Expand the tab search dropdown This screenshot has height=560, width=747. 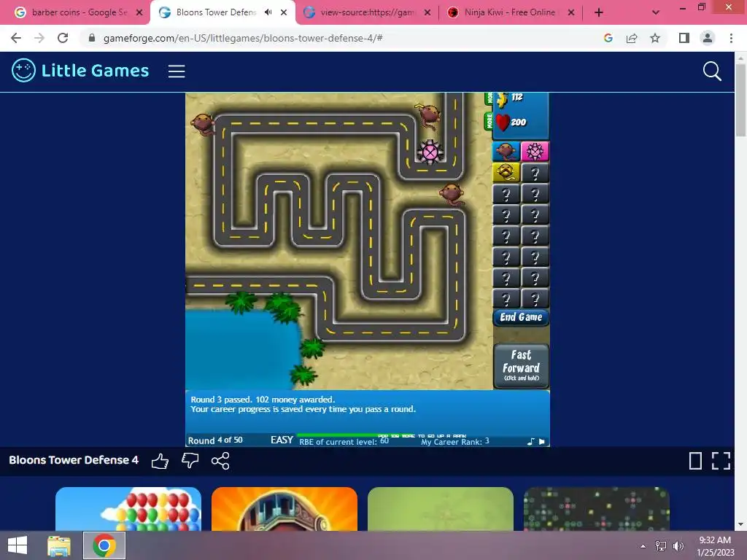click(x=656, y=13)
